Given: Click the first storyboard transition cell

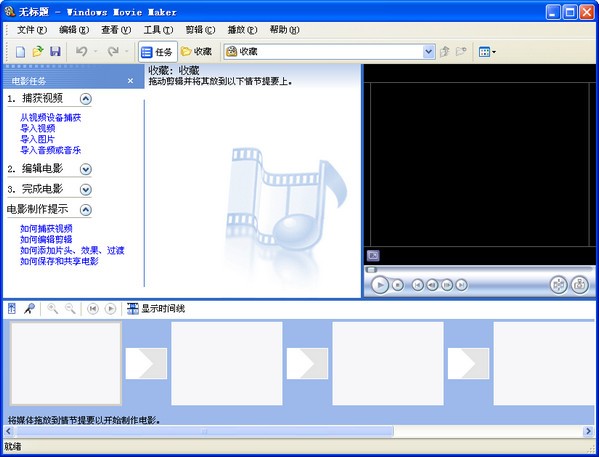Looking at the screenshot, I should [x=146, y=364].
